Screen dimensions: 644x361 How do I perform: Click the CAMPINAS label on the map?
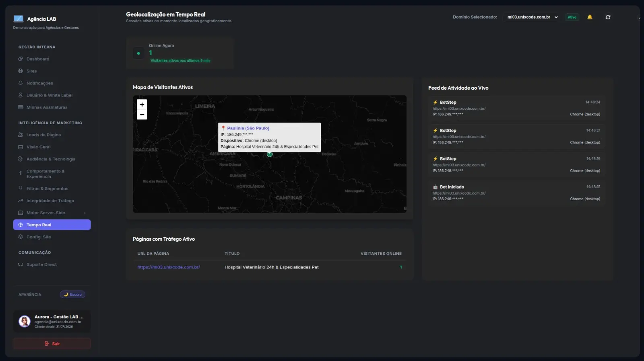(289, 198)
